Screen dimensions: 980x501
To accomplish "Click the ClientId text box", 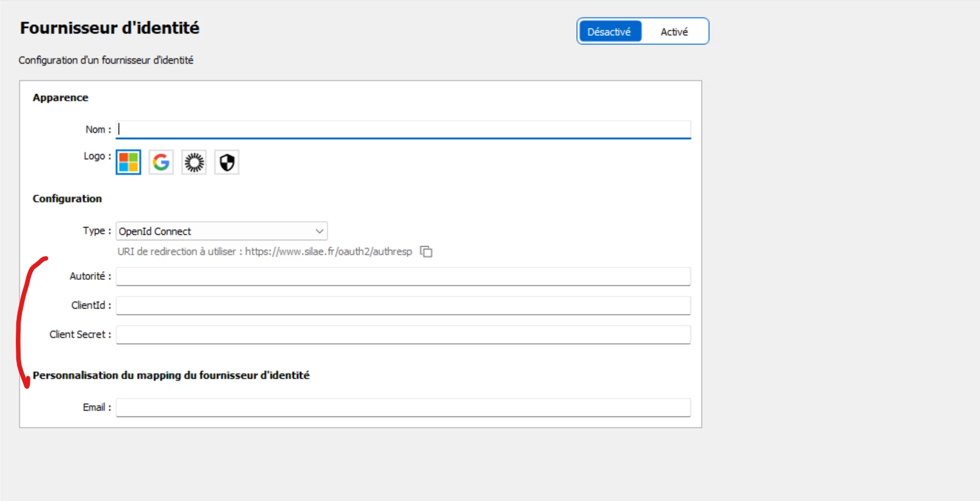I will (x=403, y=305).
